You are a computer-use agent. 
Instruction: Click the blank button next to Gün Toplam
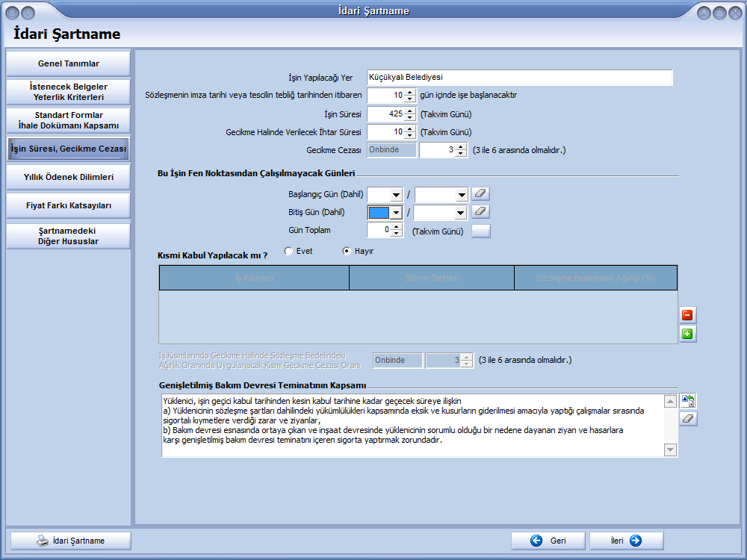coord(481,231)
